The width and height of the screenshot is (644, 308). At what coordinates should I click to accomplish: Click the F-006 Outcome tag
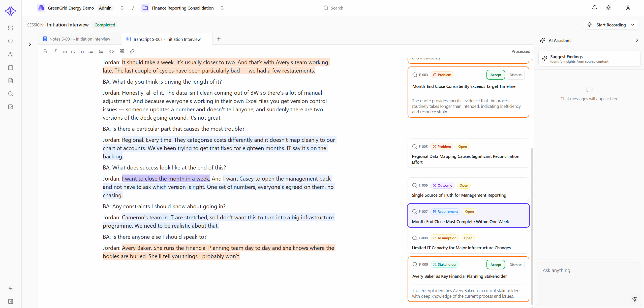(x=442, y=185)
